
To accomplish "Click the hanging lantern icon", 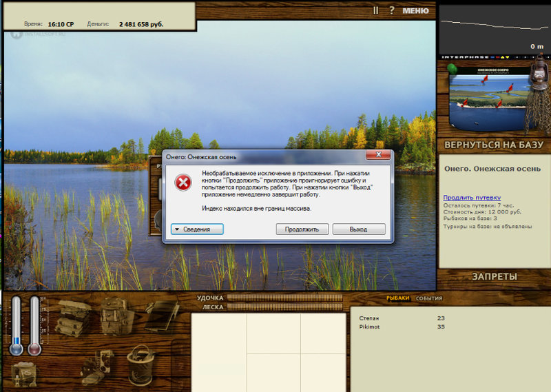I will (539, 75).
